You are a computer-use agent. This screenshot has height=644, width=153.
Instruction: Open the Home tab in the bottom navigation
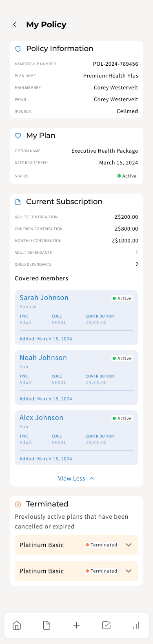17,625
